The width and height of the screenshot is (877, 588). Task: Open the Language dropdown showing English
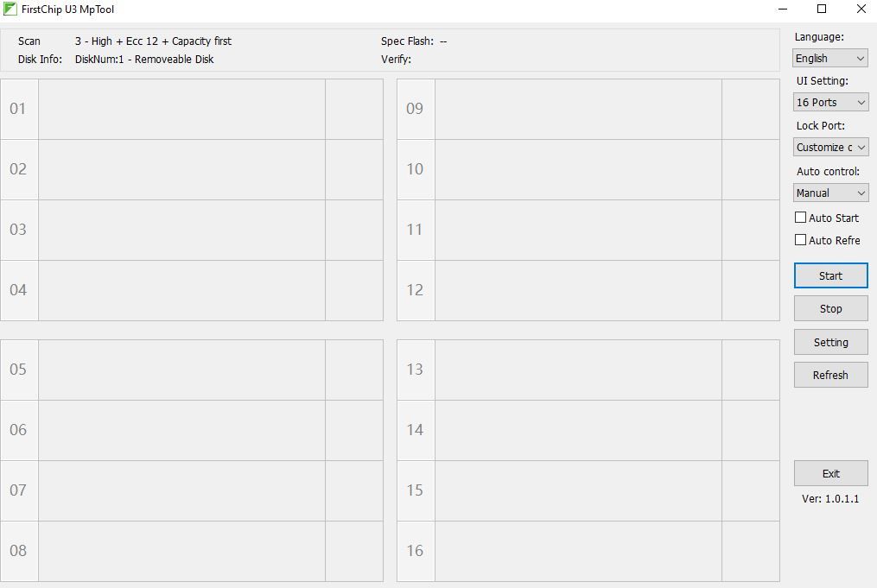[830, 58]
